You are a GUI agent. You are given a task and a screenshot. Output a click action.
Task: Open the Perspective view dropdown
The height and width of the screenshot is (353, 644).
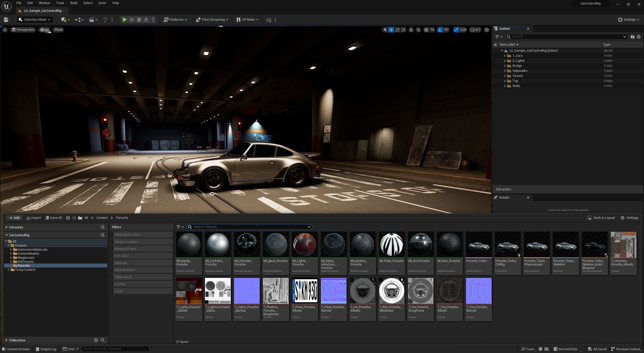(x=23, y=30)
